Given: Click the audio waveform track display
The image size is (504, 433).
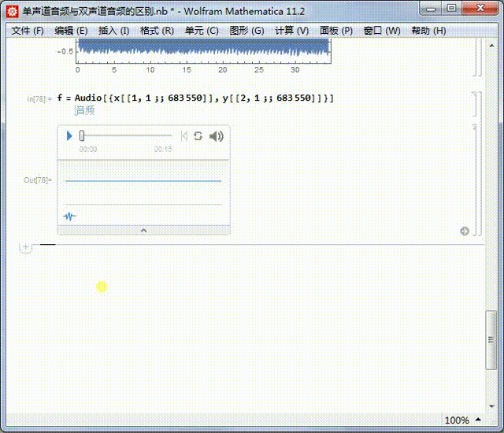Looking at the screenshot, I should tap(143, 181).
